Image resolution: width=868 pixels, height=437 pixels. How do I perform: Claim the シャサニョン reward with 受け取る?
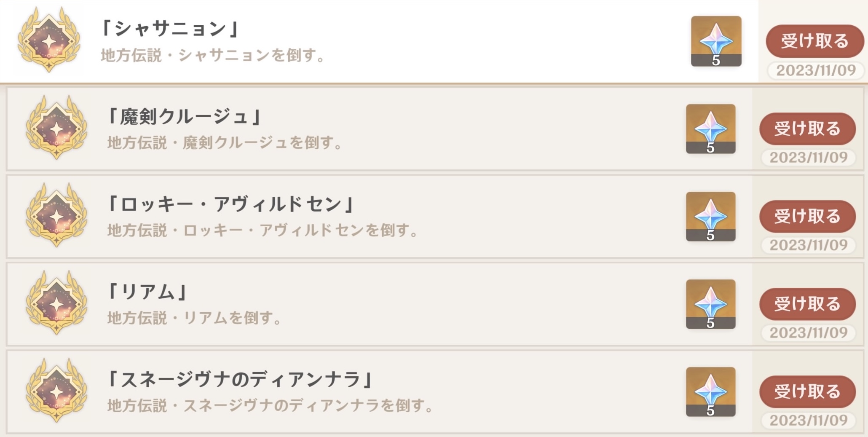(814, 41)
